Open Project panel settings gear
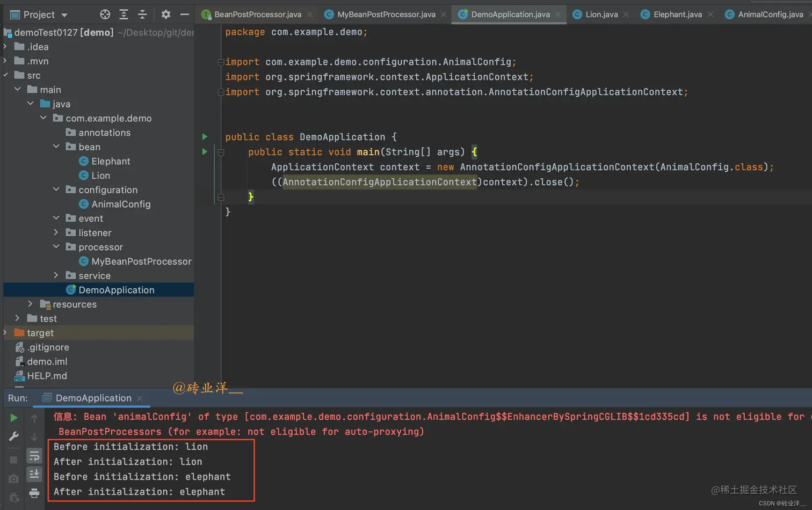The height and width of the screenshot is (510, 812). [x=166, y=14]
